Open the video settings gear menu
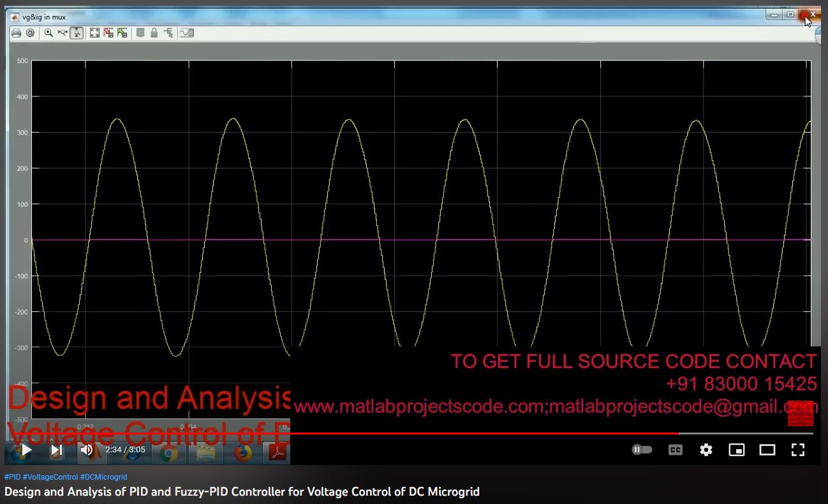This screenshot has width=828, height=504. click(706, 450)
